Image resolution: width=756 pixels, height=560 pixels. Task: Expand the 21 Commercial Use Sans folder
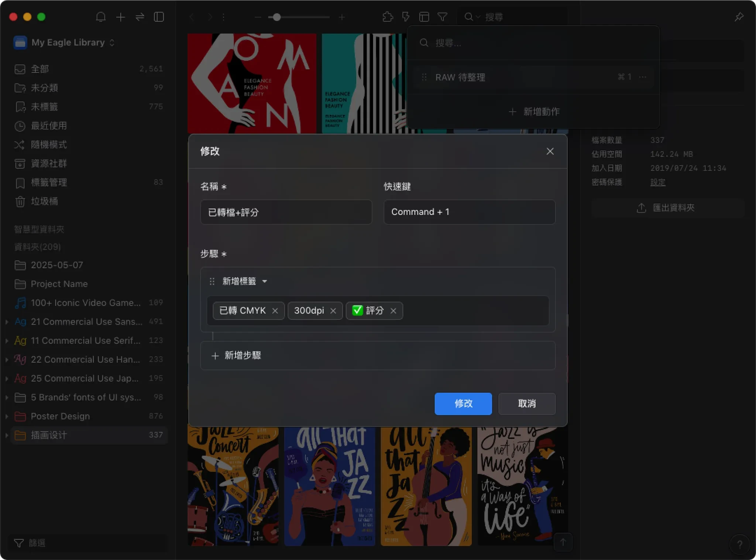tap(7, 322)
